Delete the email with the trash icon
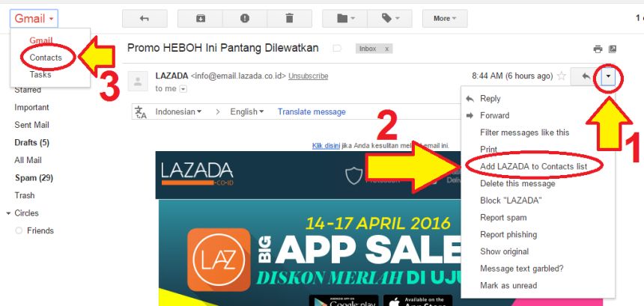The height and width of the screenshot is (306, 644). pos(290,19)
